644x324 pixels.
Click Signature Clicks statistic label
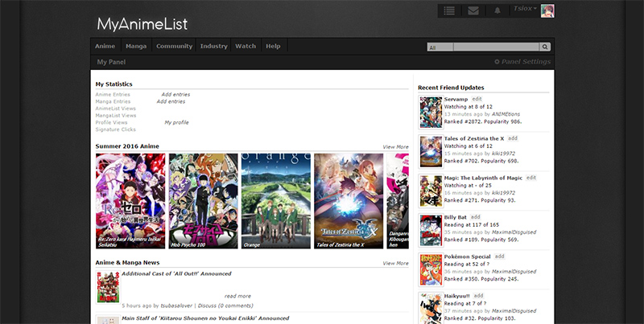[x=115, y=129]
